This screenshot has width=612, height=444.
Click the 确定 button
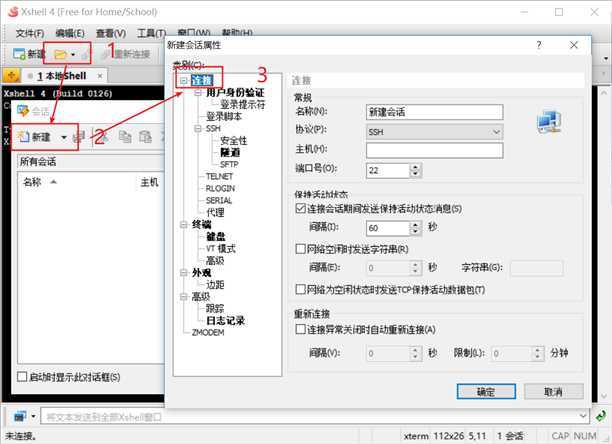tap(486, 391)
